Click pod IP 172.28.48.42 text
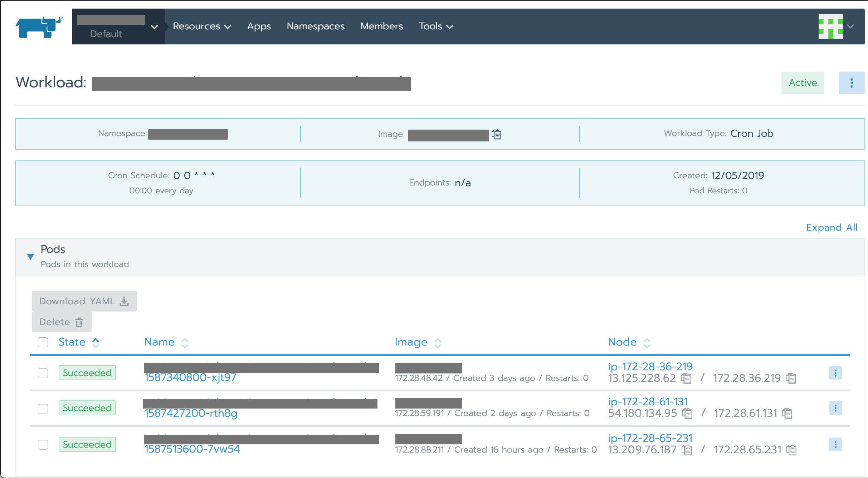868x478 pixels. pos(419,378)
